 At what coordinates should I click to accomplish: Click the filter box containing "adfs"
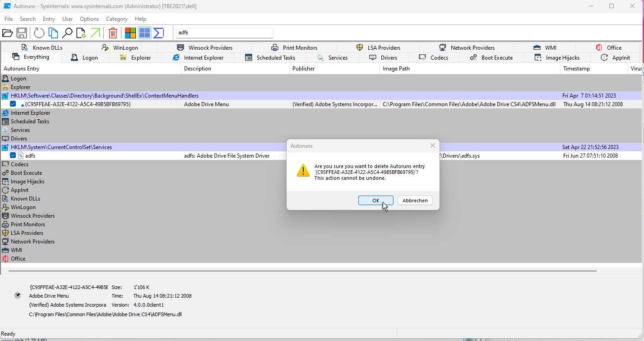[224, 33]
